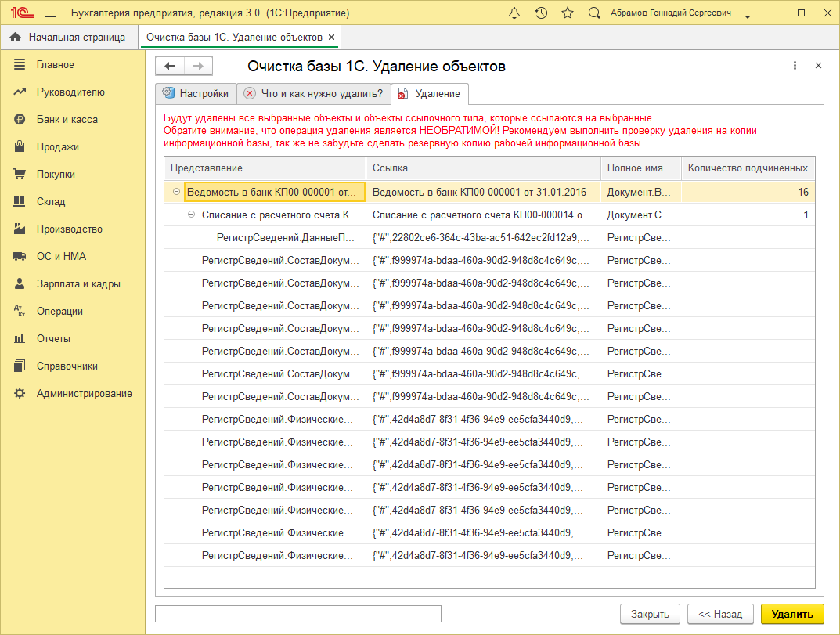Image resolution: width=840 pixels, height=635 pixels.
Task: Open the Банк и касса section
Action: 67,120
